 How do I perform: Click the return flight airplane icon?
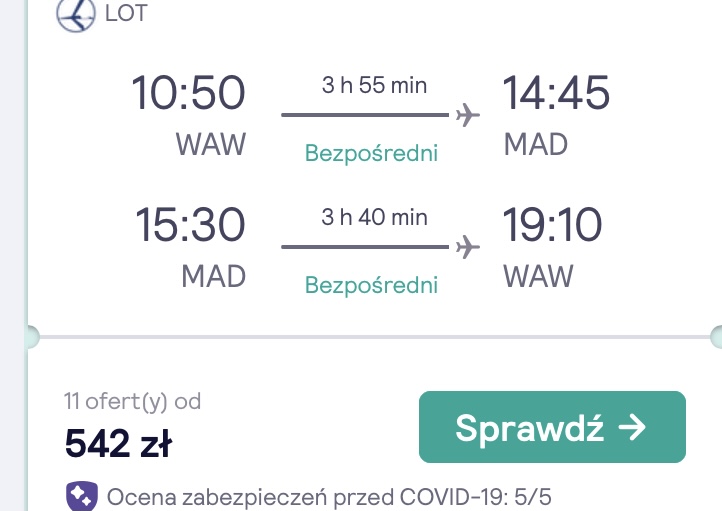point(468,247)
